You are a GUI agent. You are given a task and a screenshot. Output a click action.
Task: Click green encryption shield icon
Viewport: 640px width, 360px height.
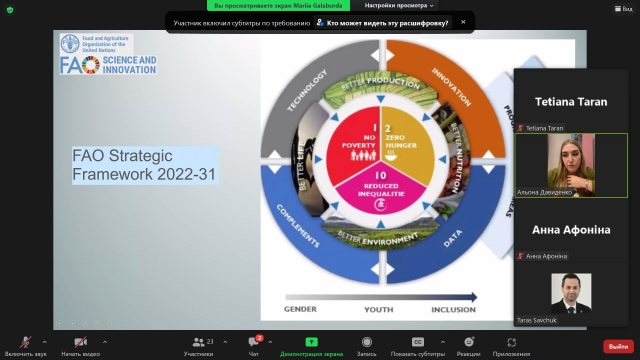pyautogui.click(x=10, y=10)
